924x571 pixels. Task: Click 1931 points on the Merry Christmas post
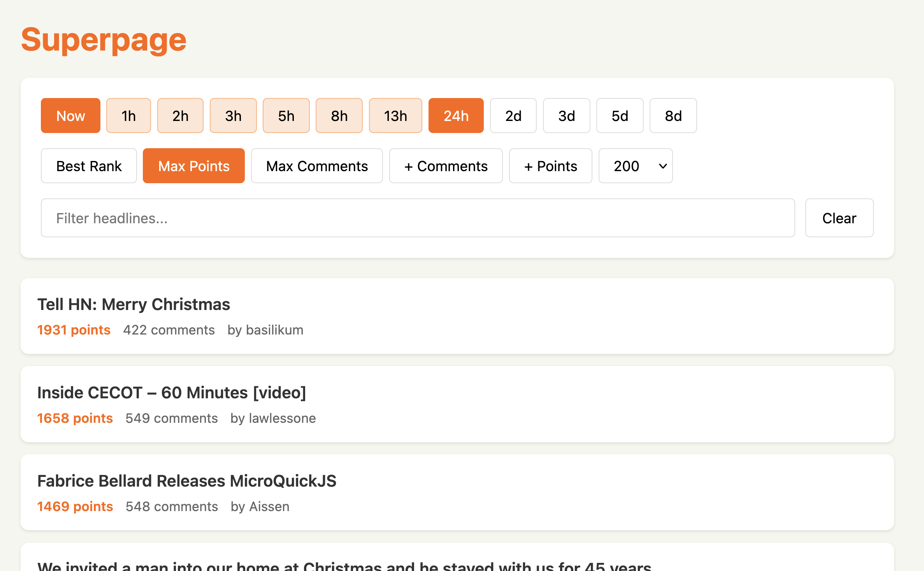pos(74,329)
